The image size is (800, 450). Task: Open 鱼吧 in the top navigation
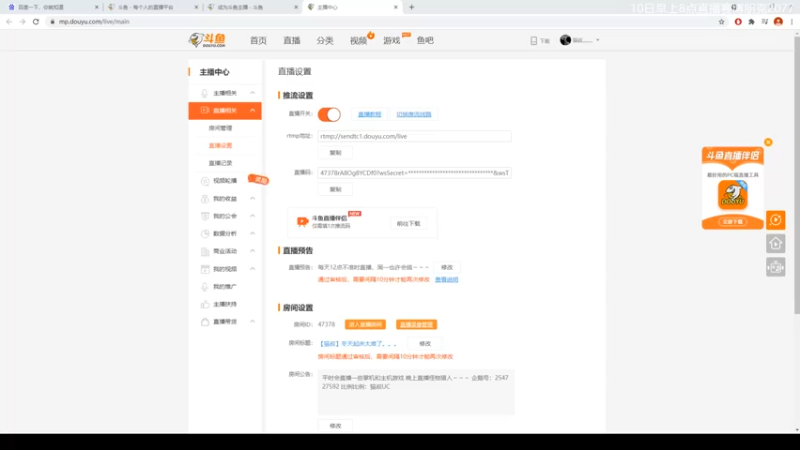point(425,40)
